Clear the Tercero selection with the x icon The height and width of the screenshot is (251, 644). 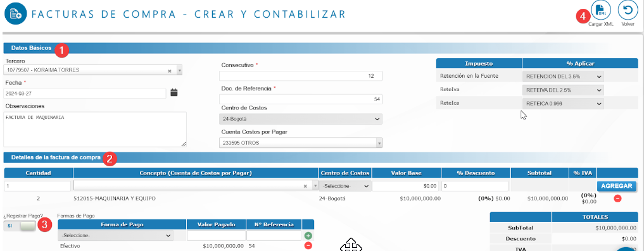[x=169, y=71]
